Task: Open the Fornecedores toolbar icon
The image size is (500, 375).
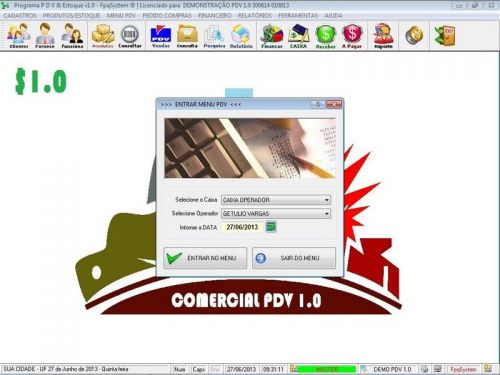Action: [x=45, y=35]
